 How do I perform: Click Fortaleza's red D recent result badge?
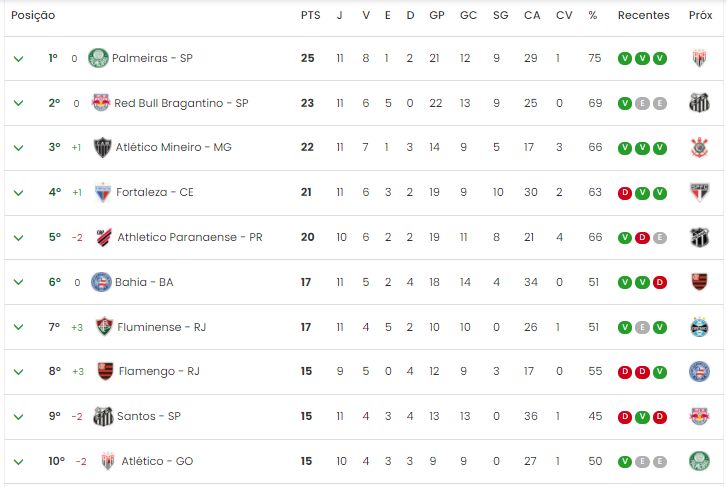pyautogui.click(x=625, y=192)
